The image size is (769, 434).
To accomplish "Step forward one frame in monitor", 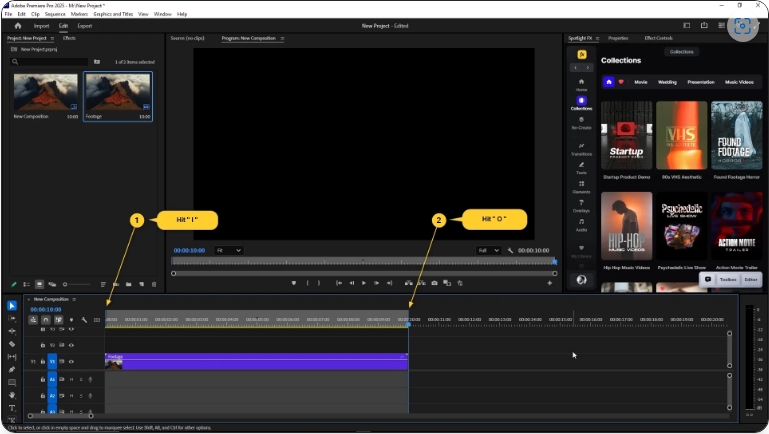I will point(377,283).
